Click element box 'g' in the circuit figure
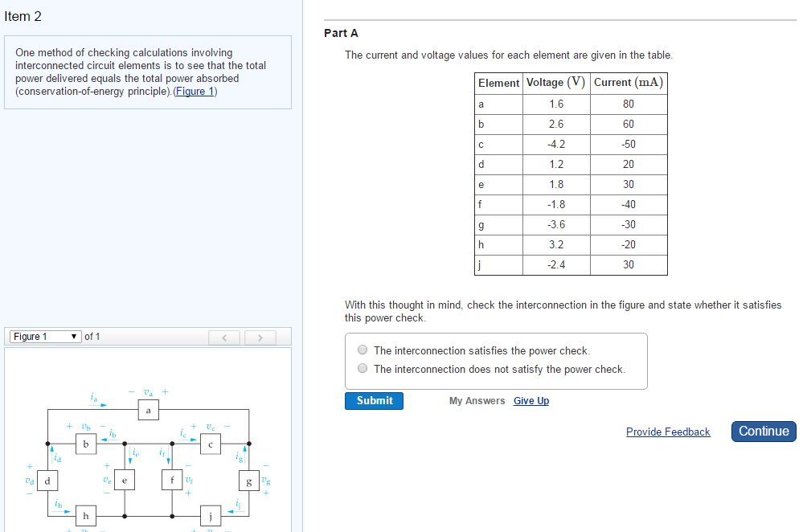Image resolution: width=807 pixels, height=532 pixels. (248, 482)
